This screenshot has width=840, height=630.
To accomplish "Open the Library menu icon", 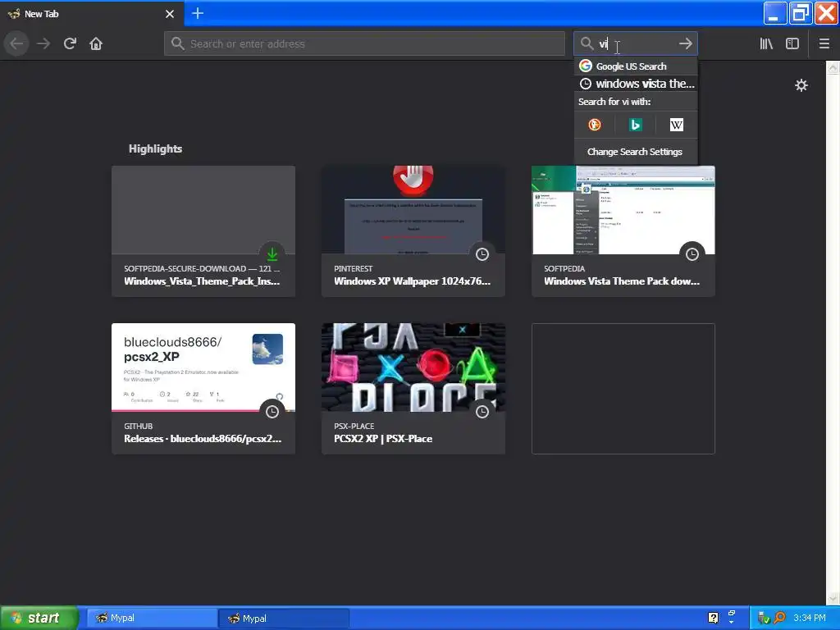I will point(766,43).
